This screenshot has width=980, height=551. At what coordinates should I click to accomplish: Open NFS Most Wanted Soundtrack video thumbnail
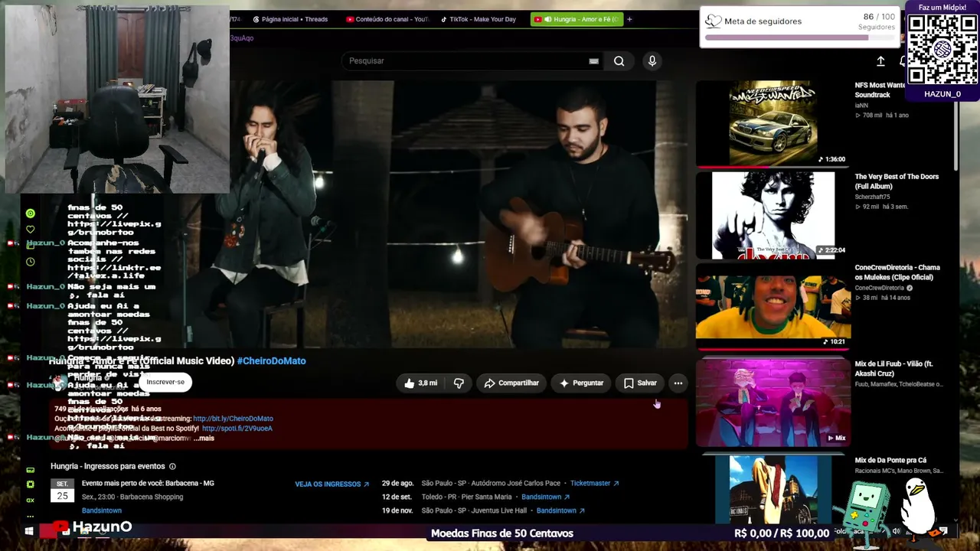click(773, 123)
